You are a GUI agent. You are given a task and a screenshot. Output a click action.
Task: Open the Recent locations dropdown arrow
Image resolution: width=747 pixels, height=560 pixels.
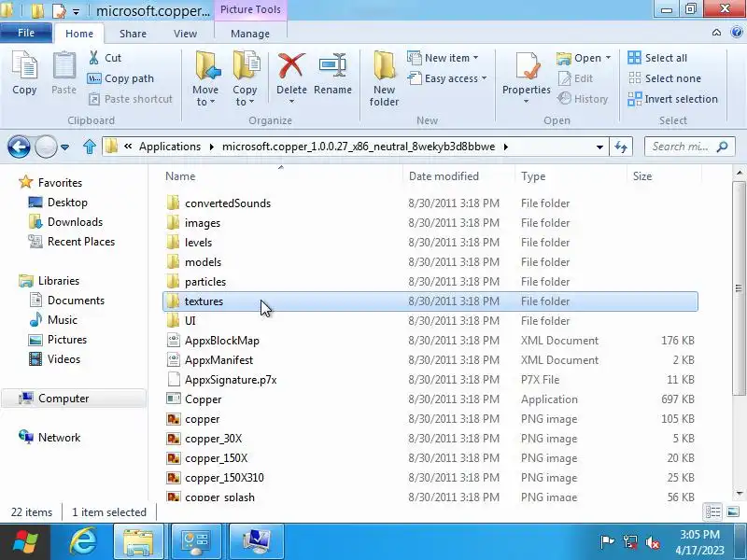(x=64, y=147)
